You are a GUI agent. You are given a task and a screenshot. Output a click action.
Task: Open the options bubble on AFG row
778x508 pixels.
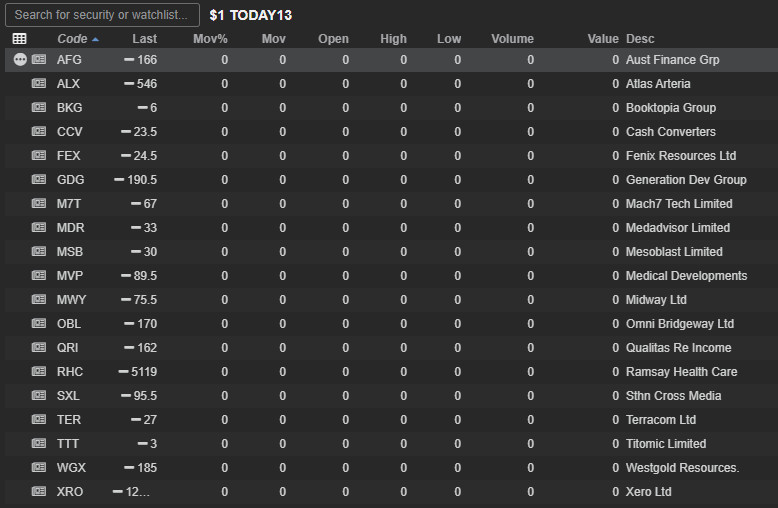pos(20,60)
